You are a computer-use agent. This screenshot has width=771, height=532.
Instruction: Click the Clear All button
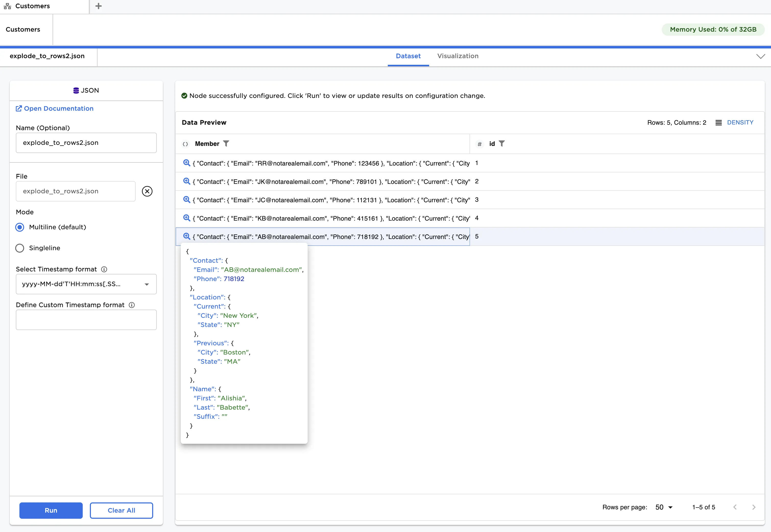pos(121,510)
